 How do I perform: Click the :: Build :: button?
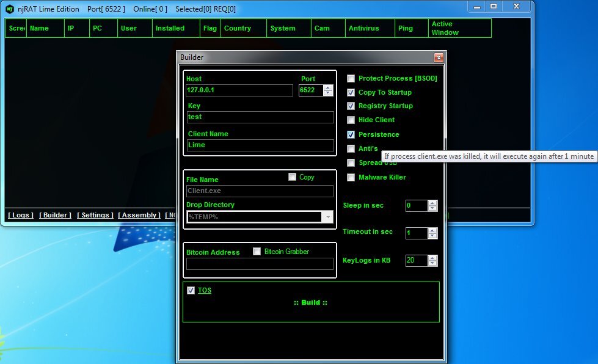tap(310, 303)
